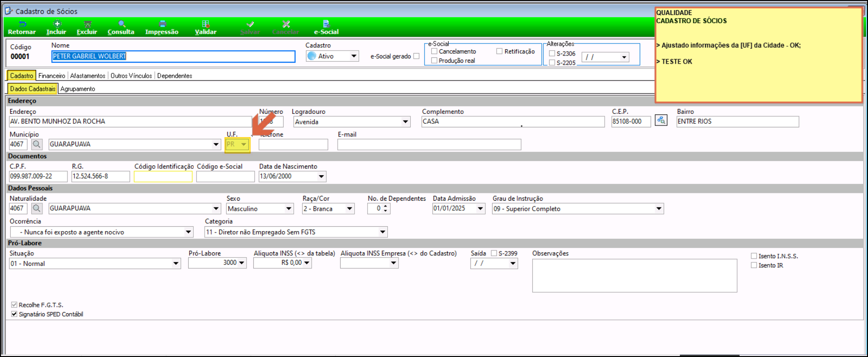Tick the S-2205 checkbox

pyautogui.click(x=552, y=63)
